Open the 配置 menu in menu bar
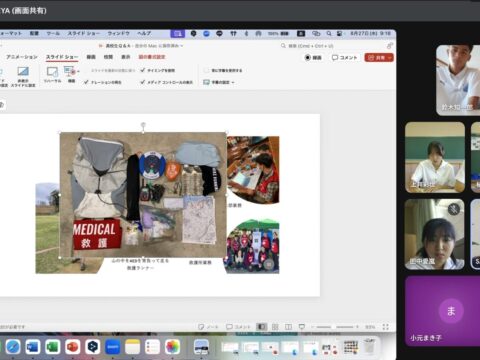 (34, 34)
